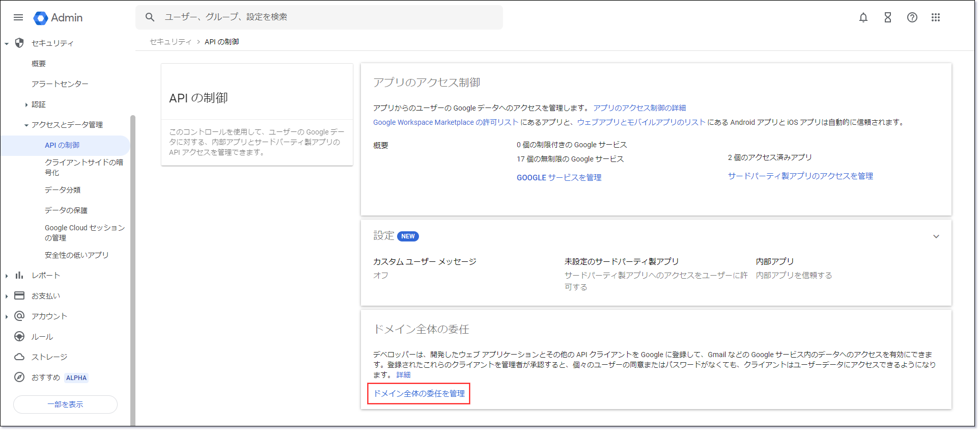
Task: Select API の制御 sidebar item
Action: (65, 145)
